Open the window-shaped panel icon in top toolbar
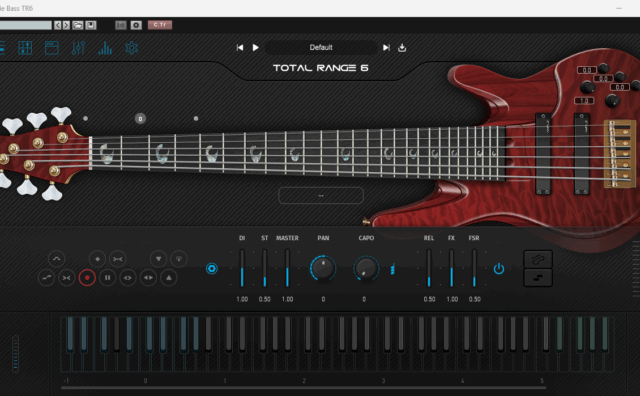Image resolution: width=640 pixels, height=396 pixels. point(52,48)
